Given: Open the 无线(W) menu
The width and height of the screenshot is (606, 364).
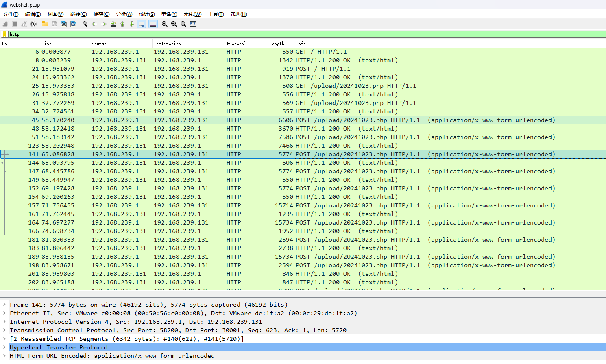Looking at the screenshot, I should (x=192, y=14).
